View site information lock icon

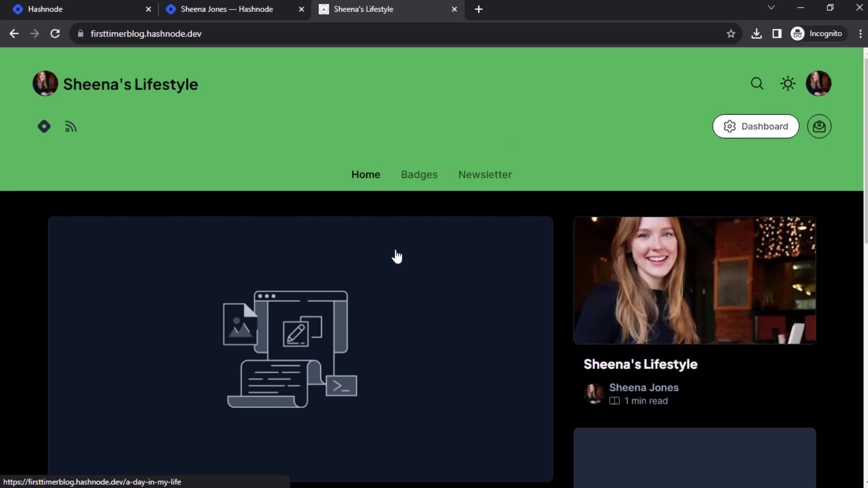[x=80, y=33]
